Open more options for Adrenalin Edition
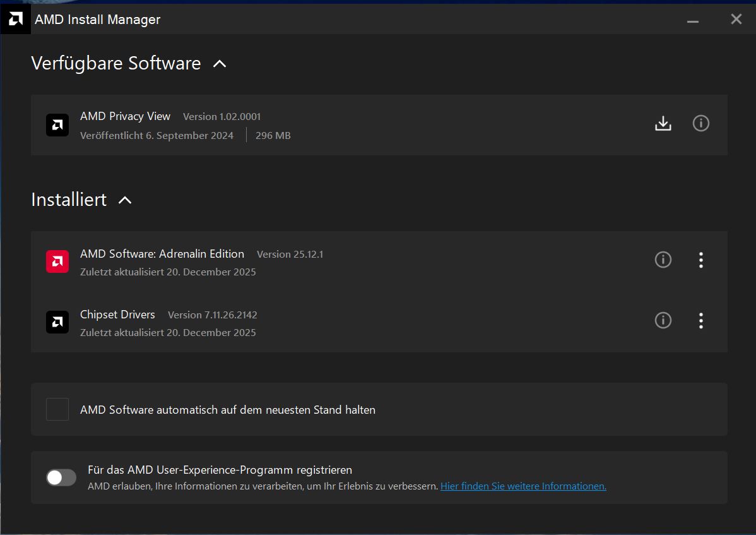 [x=700, y=260]
